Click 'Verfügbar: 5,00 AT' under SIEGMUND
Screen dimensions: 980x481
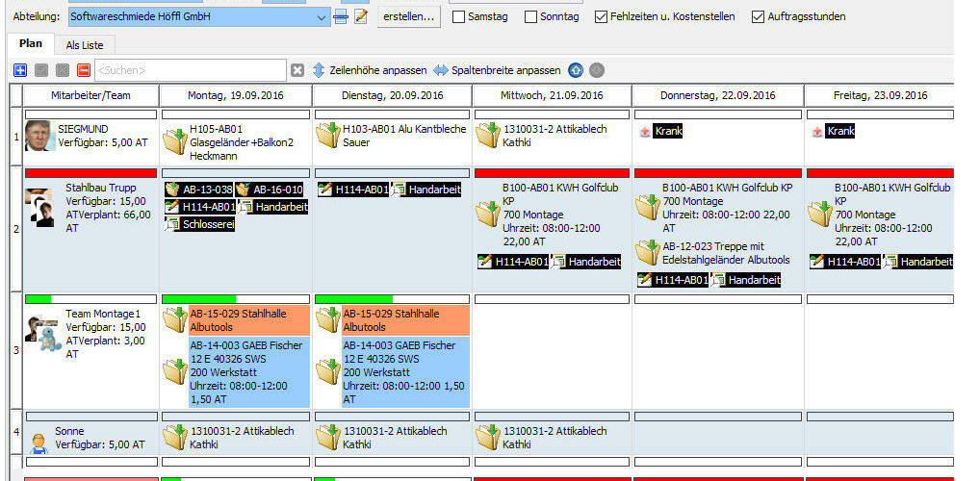[103, 142]
